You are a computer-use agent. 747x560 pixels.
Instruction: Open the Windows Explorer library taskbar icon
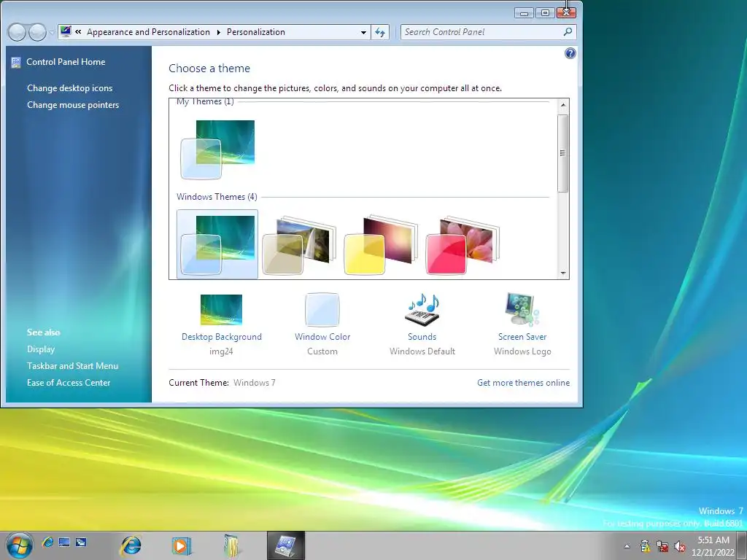(x=231, y=545)
